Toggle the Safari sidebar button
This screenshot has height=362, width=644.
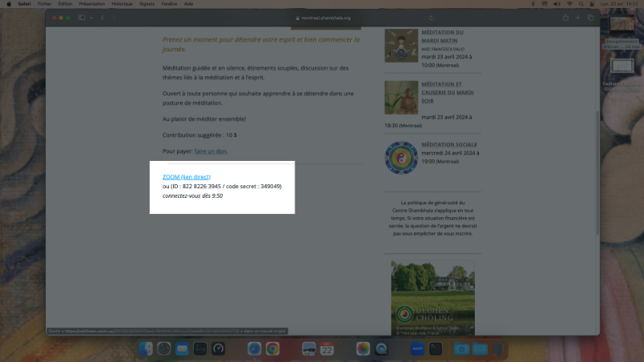coord(81,18)
